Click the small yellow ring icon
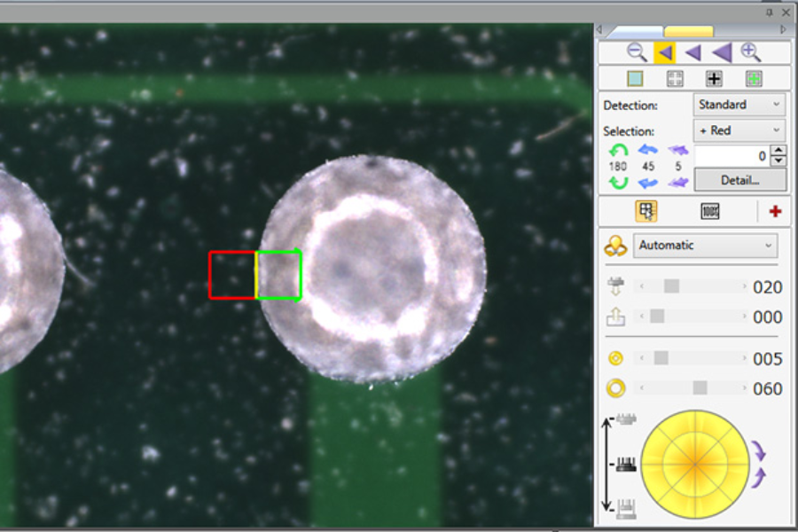Viewport: 798px width, 532px height. [616, 358]
